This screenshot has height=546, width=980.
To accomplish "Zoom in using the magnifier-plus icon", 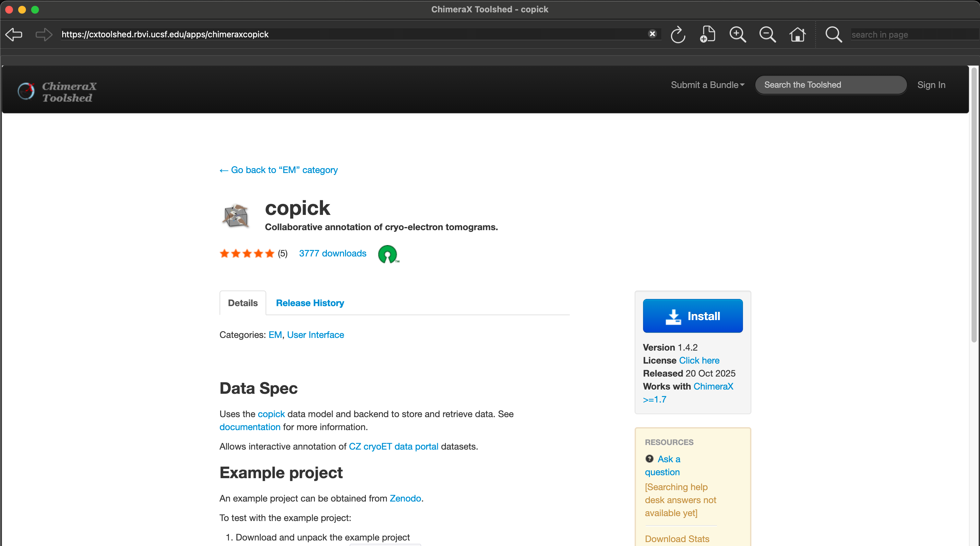I will (x=737, y=35).
